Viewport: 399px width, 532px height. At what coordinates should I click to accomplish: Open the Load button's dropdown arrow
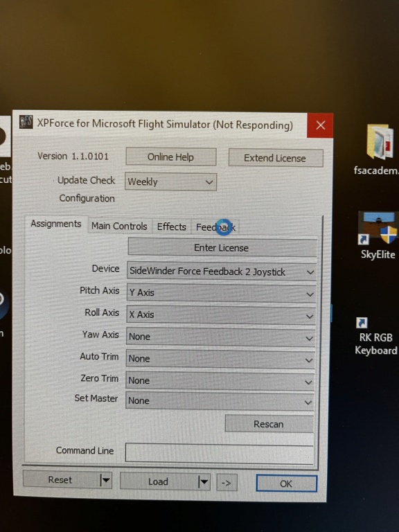[x=204, y=481]
